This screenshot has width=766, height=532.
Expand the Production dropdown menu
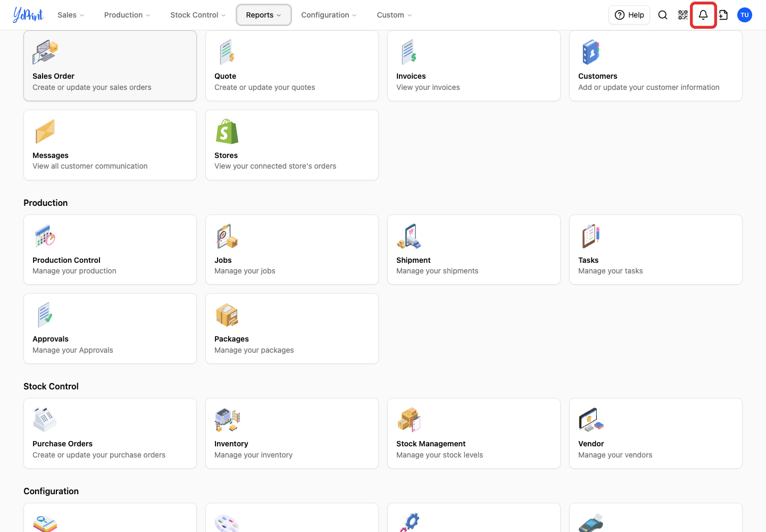[127, 15]
